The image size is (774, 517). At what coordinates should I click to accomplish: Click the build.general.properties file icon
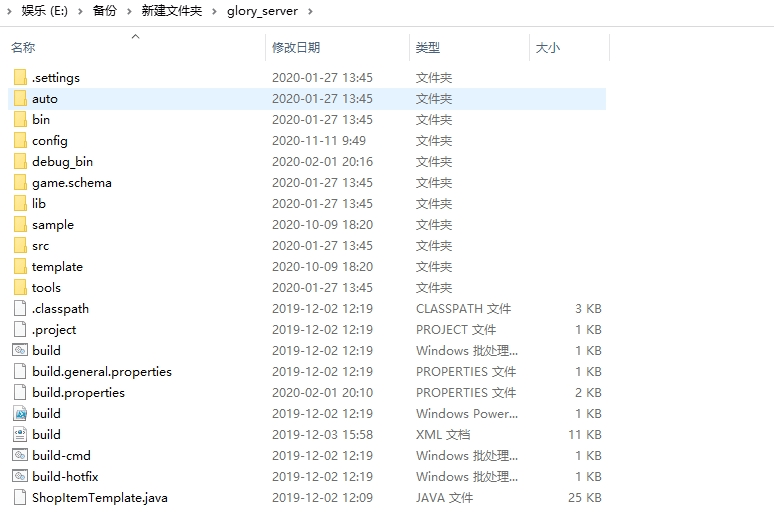click(x=20, y=371)
